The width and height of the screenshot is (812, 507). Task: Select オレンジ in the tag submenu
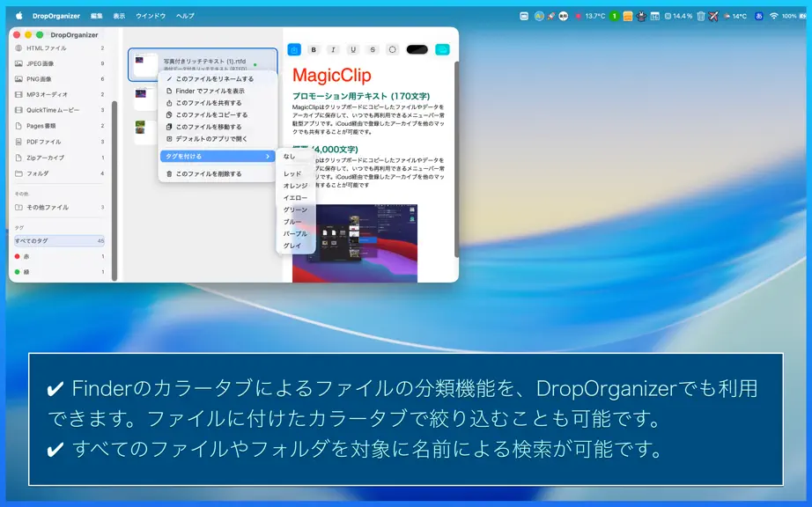(296, 186)
